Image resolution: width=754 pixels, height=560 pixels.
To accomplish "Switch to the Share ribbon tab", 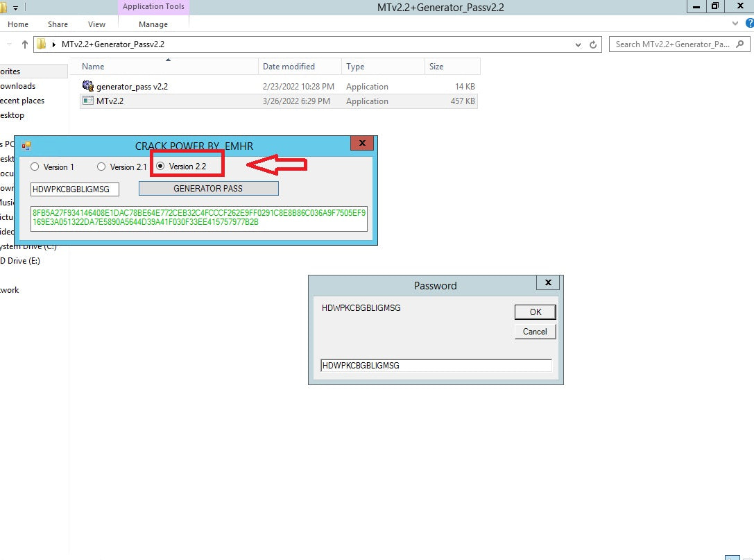I will [x=58, y=24].
